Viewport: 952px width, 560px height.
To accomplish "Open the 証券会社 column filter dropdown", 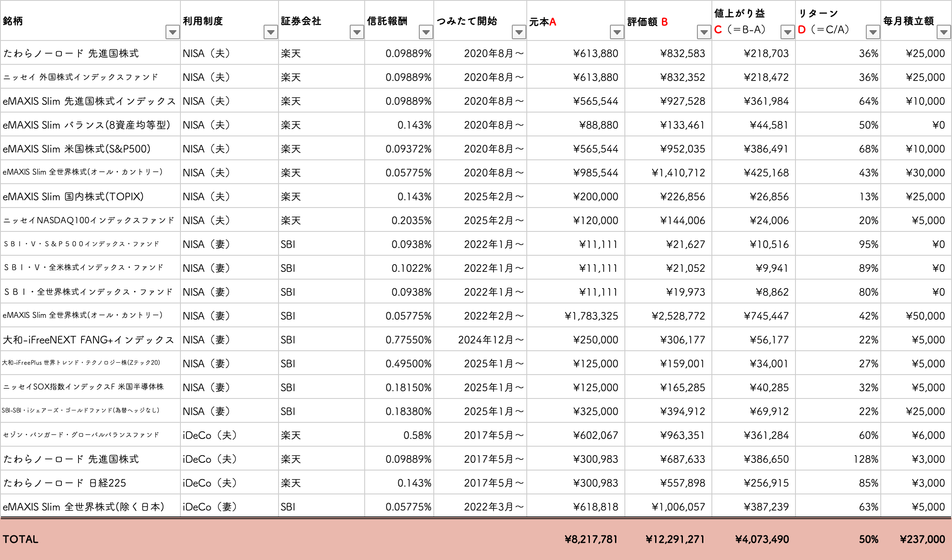I will coord(357,32).
